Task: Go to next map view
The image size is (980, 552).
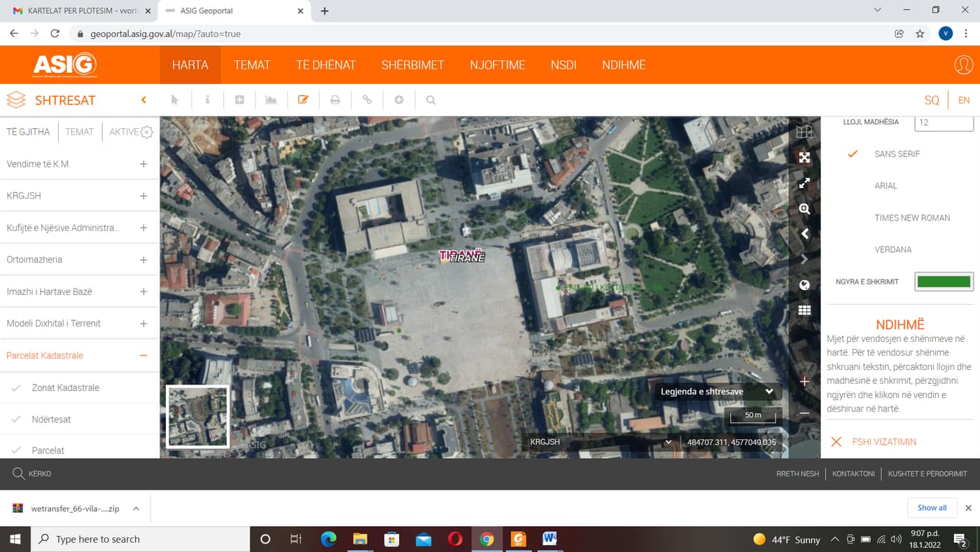Action: tap(804, 259)
